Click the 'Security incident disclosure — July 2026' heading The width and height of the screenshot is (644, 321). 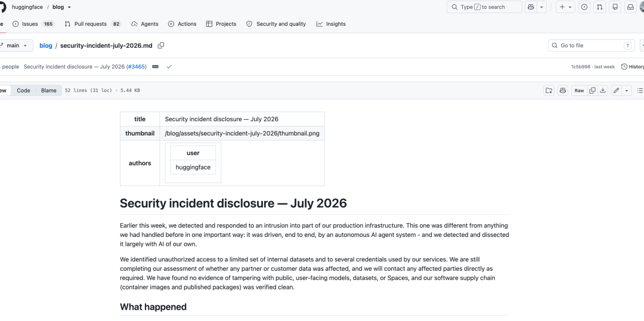pyautogui.click(x=233, y=203)
